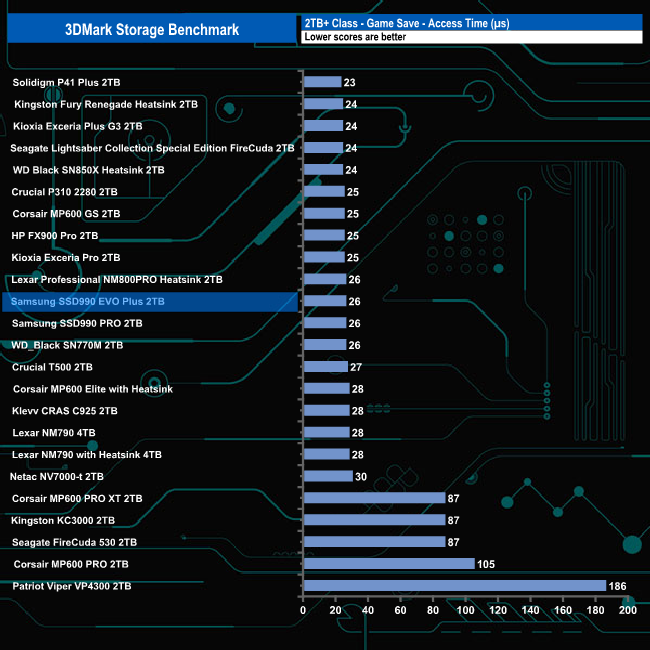Click the value '105' data label

click(486, 564)
